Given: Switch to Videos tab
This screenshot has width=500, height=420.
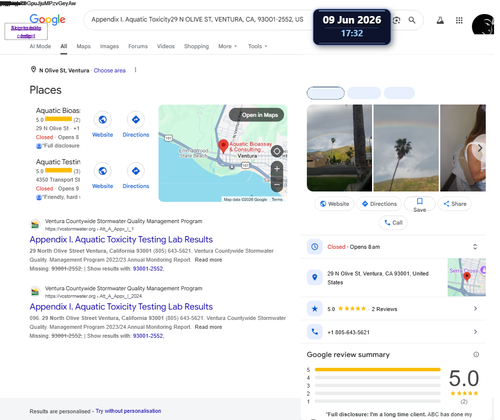Looking at the screenshot, I should point(166,46).
